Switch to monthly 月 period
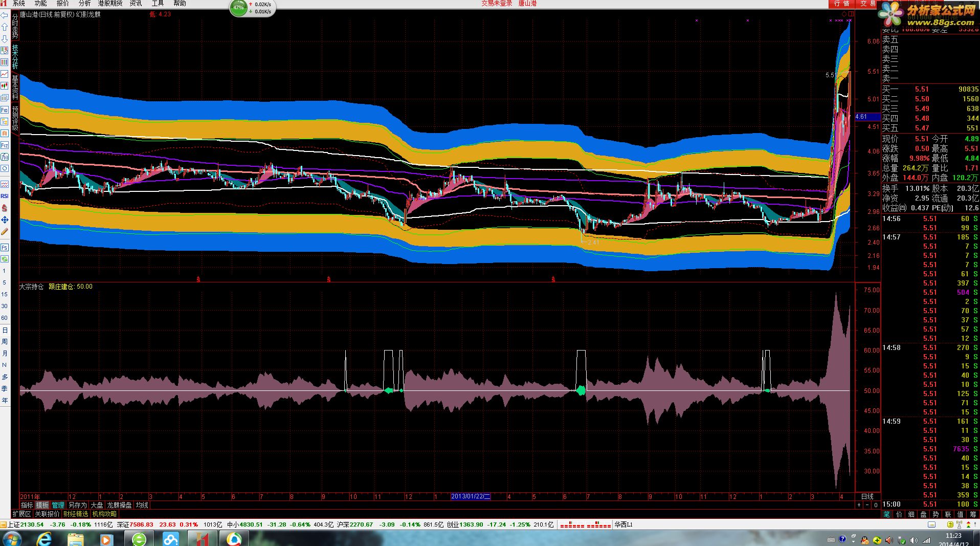980x546 pixels. pos(5,353)
